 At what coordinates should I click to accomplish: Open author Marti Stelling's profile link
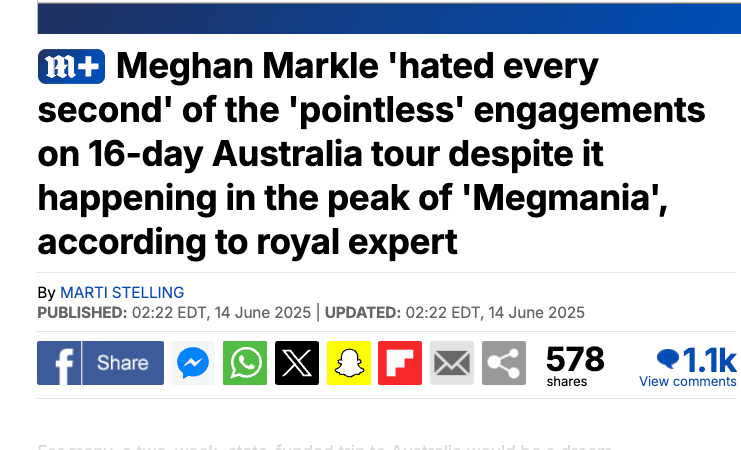[x=122, y=293]
